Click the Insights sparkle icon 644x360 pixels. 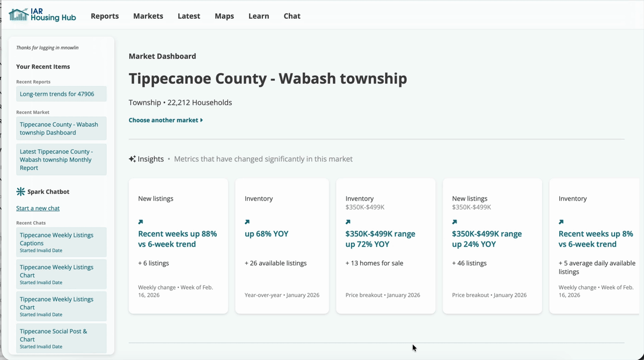(x=132, y=159)
